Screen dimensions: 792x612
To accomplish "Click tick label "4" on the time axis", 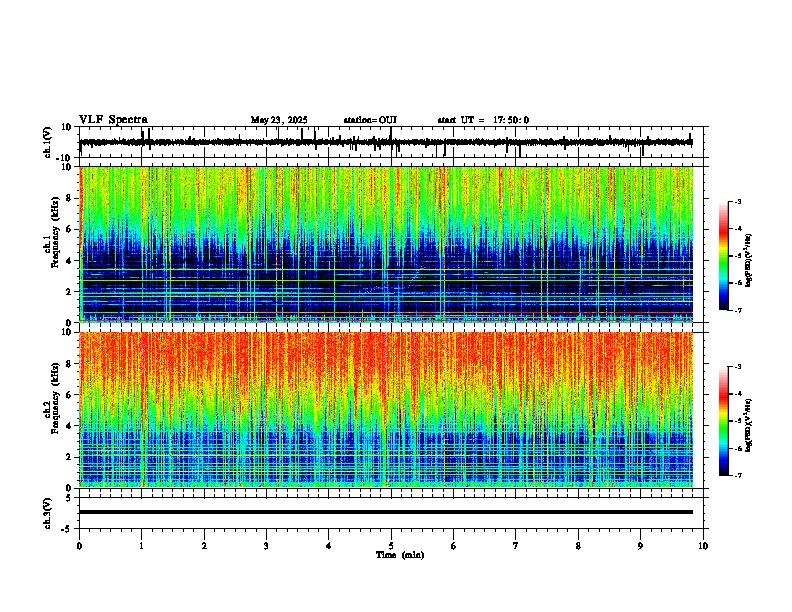I will click(329, 546).
